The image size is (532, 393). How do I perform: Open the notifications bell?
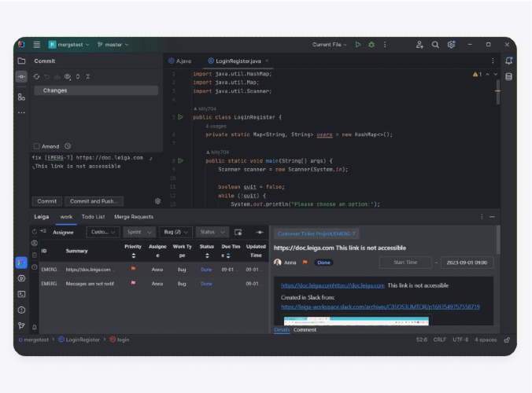508,61
